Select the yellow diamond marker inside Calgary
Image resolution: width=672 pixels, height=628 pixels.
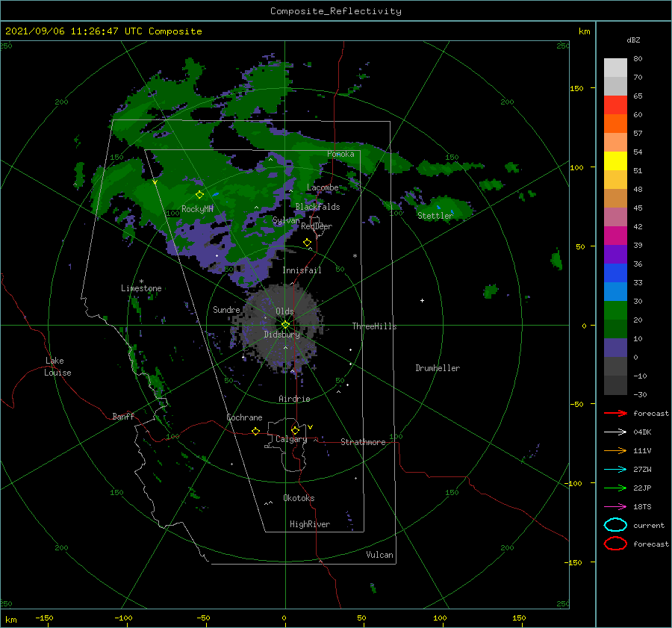295,430
